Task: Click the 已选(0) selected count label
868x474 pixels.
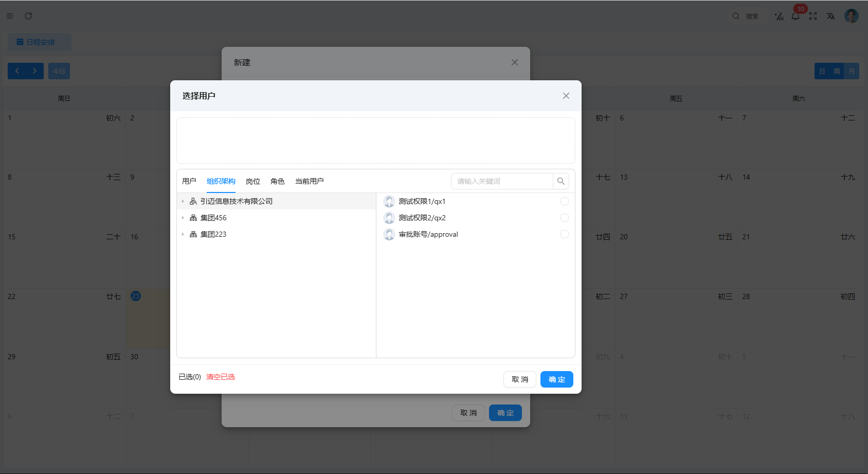Action: click(x=190, y=377)
